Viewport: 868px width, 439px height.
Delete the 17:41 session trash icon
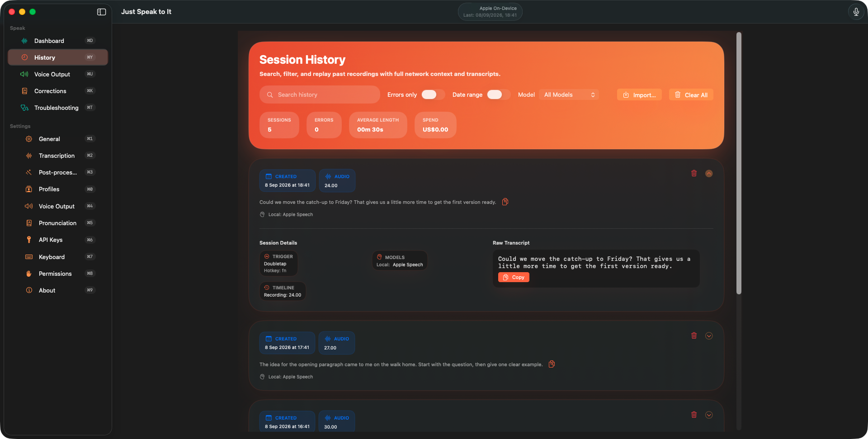coord(694,335)
